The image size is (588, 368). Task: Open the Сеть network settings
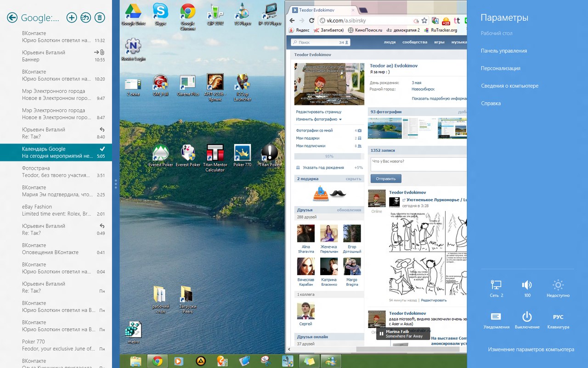496,289
